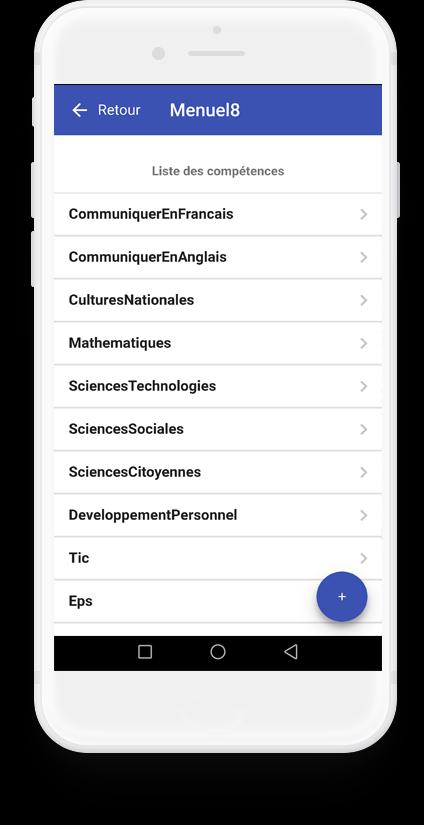Click the Menuel8 header title
The width and height of the screenshot is (424, 825).
[205, 110]
